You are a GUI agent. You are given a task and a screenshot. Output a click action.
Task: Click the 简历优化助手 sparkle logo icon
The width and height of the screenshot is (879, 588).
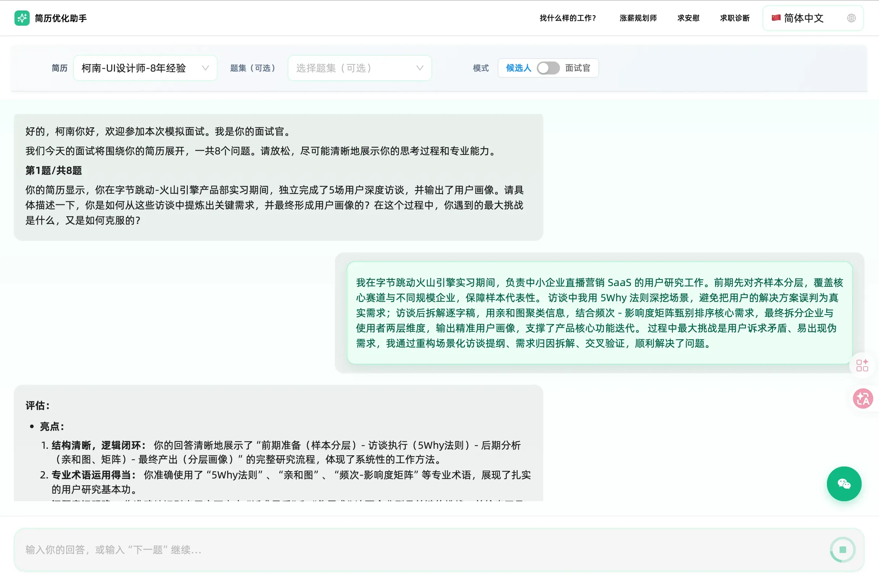point(22,18)
